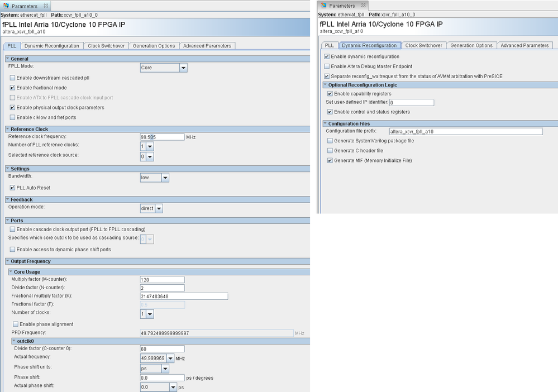Collapse the Settings section

click(7, 168)
